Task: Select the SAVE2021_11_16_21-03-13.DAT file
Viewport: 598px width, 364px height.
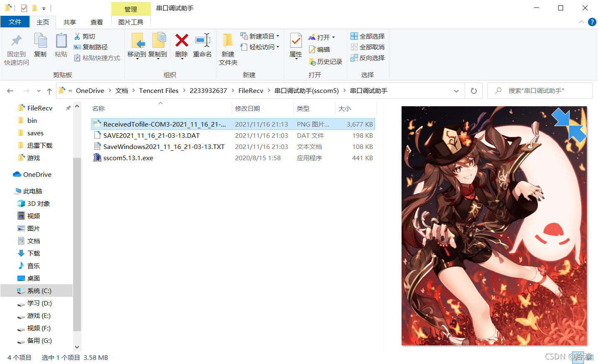Action: (233, 135)
